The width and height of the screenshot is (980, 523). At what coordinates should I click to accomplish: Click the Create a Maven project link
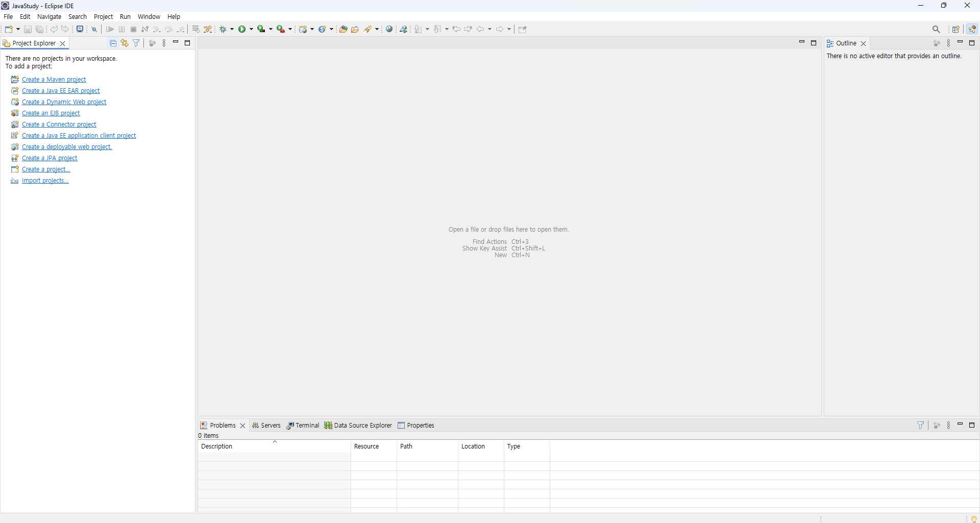pos(54,80)
